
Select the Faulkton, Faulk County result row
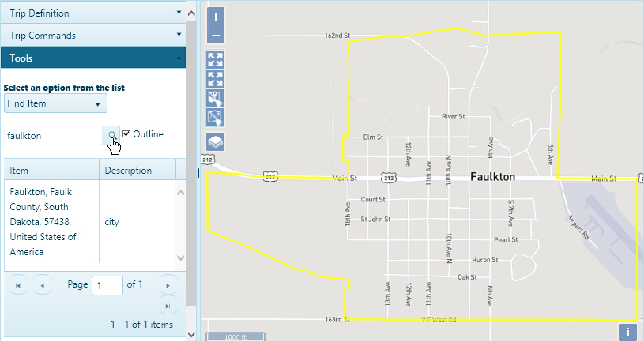[x=51, y=222]
